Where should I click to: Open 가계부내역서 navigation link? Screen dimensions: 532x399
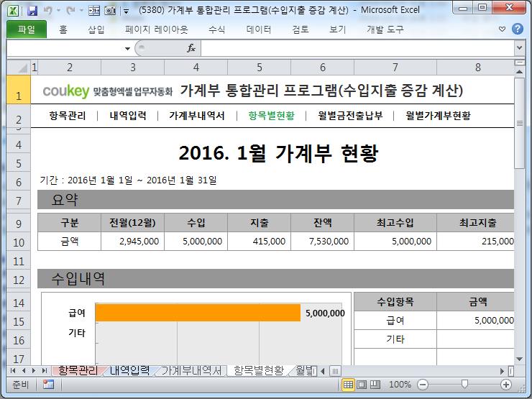(x=197, y=116)
